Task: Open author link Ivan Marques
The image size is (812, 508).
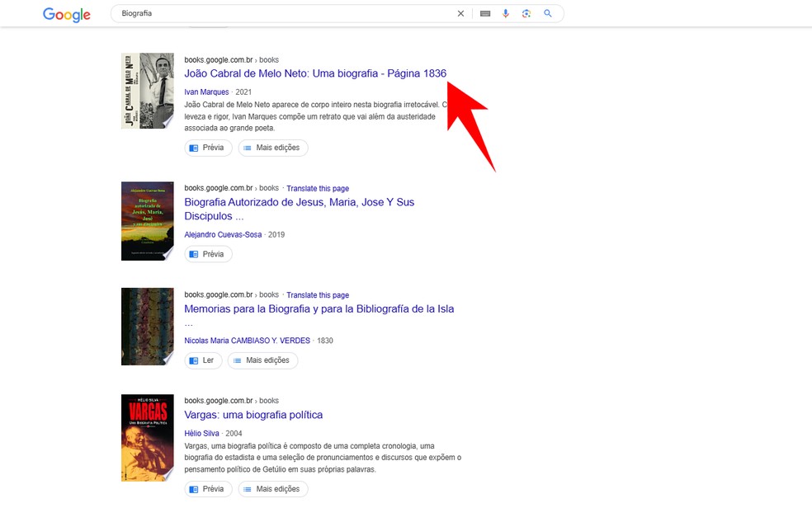Action: 206,92
